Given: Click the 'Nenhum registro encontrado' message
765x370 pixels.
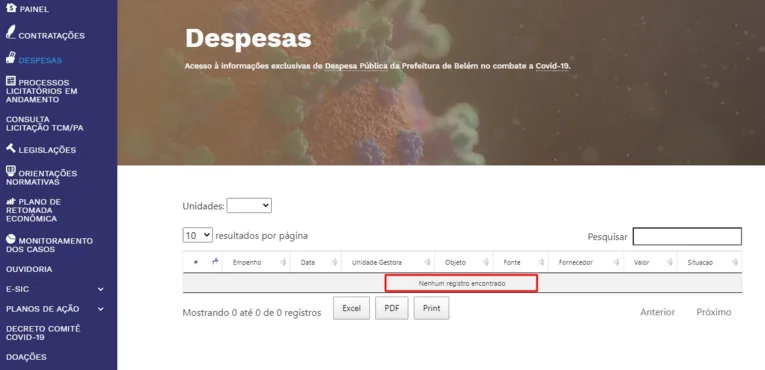Looking at the screenshot, I should click(x=462, y=283).
